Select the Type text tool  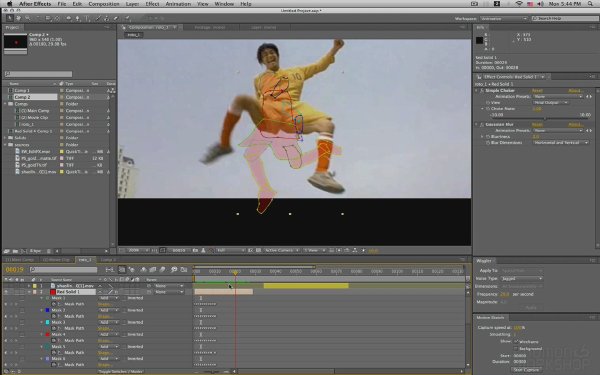click(87, 18)
